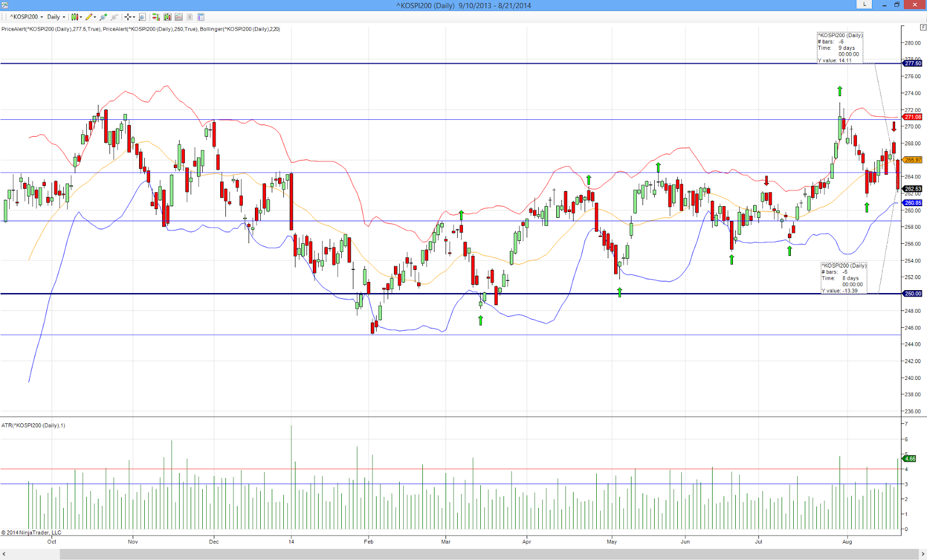The width and height of the screenshot is (927, 560).
Task: Click the 250.00 price alert marker
Action: point(913,294)
